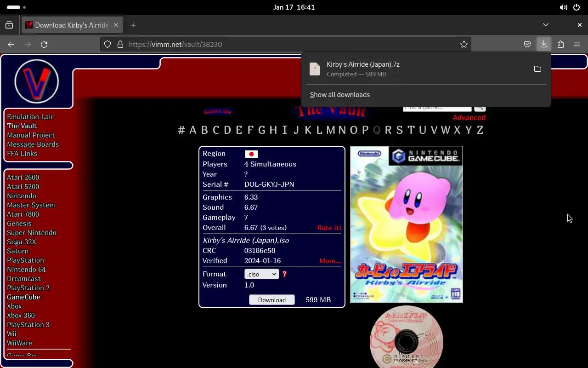
Task: Open the system volume indicator
Action: pos(563,7)
